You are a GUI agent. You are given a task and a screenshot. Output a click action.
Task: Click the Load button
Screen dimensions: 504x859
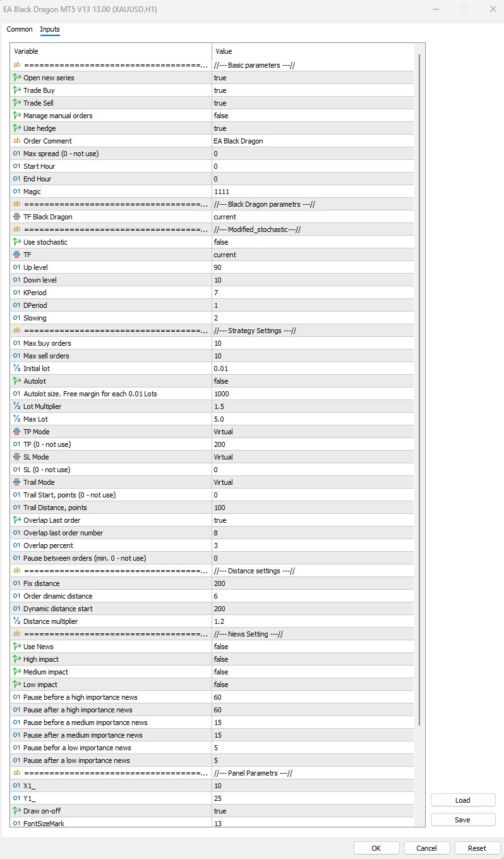click(462, 800)
